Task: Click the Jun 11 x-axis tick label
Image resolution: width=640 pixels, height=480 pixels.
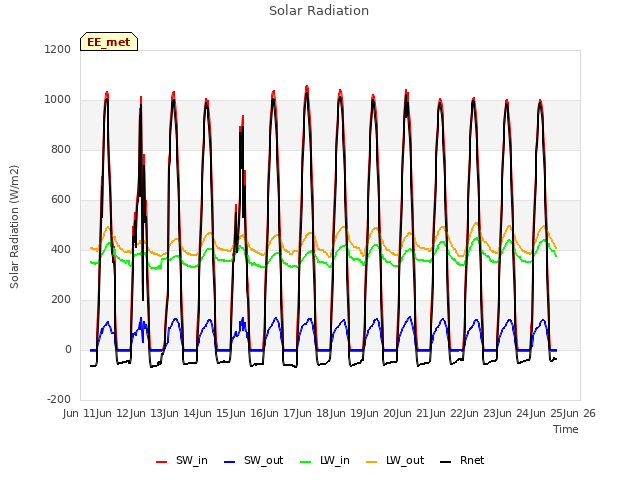Action: click(80, 413)
